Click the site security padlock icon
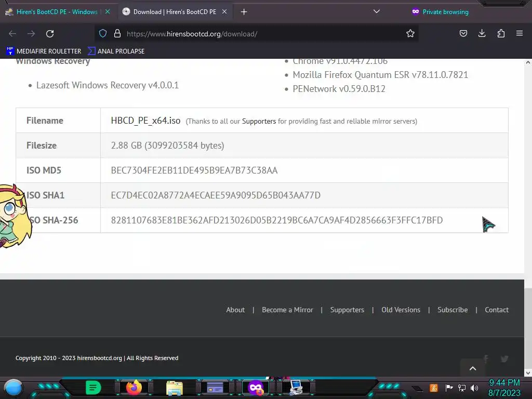This screenshot has height=399, width=532. click(x=117, y=33)
